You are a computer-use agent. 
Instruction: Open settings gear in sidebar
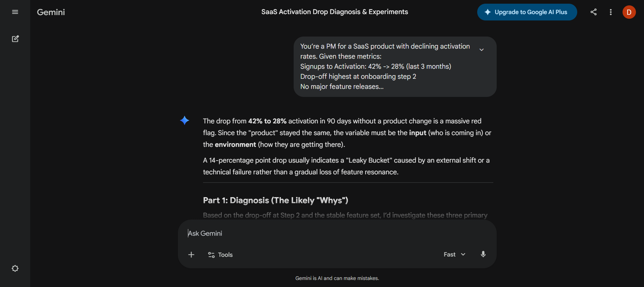[15, 269]
